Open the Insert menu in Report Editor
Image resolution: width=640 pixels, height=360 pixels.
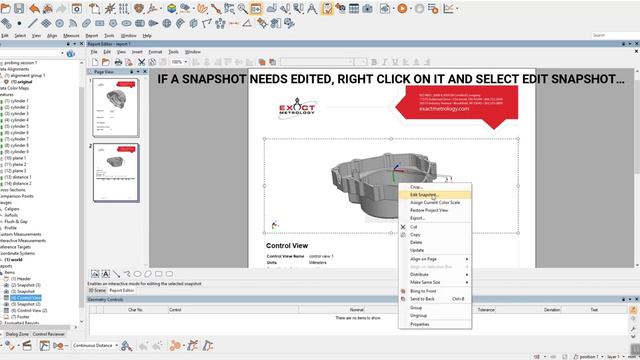(x=137, y=52)
